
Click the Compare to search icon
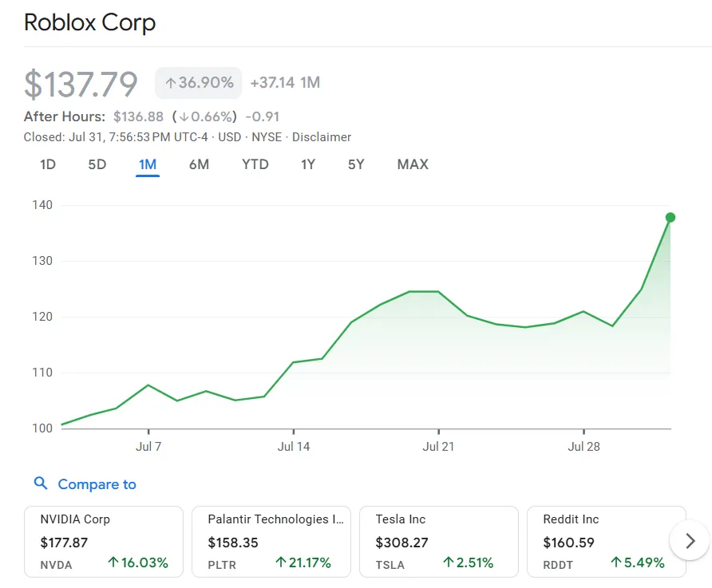pos(41,483)
